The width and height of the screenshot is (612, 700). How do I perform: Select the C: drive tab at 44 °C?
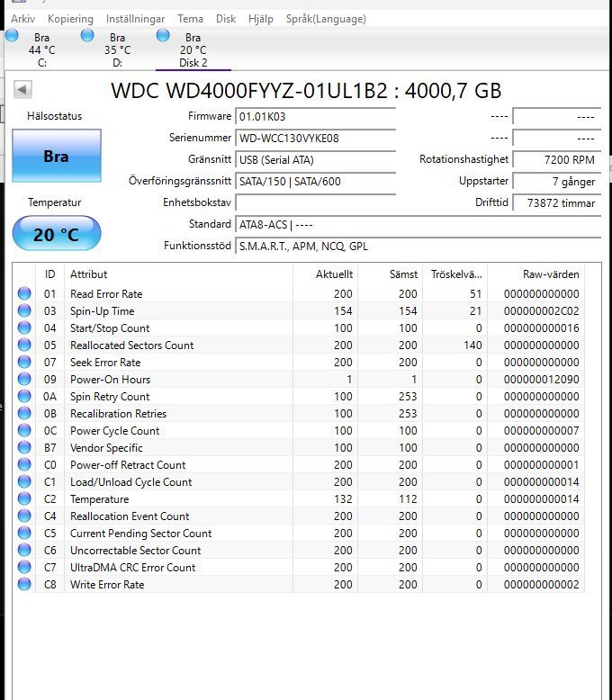click(x=42, y=50)
